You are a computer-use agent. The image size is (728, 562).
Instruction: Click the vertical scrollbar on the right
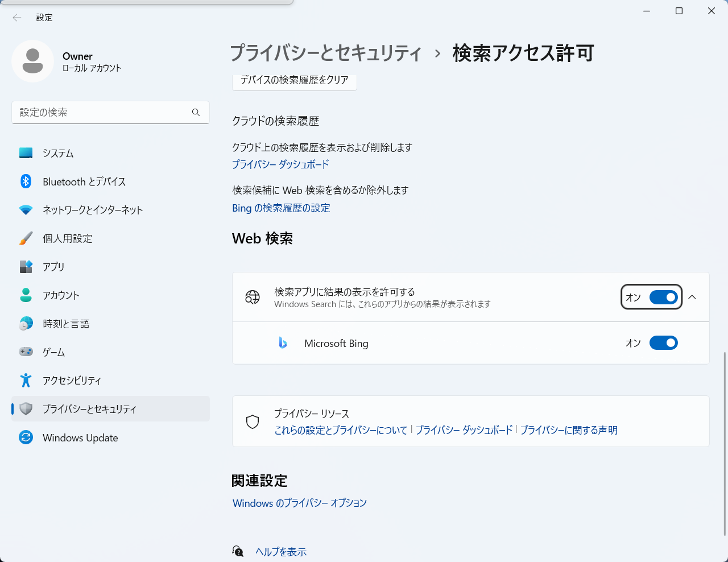725,444
